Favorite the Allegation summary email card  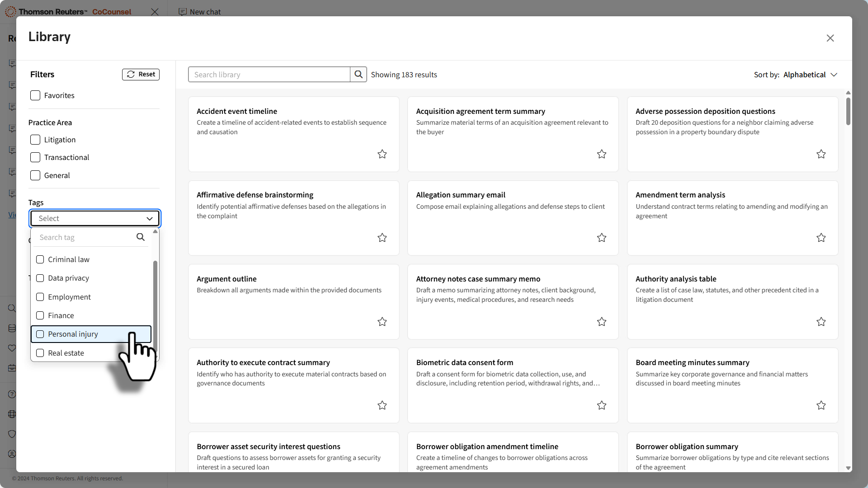click(601, 238)
